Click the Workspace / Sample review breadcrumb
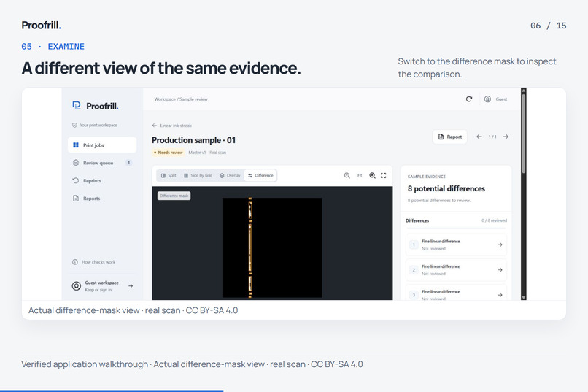 181,99
